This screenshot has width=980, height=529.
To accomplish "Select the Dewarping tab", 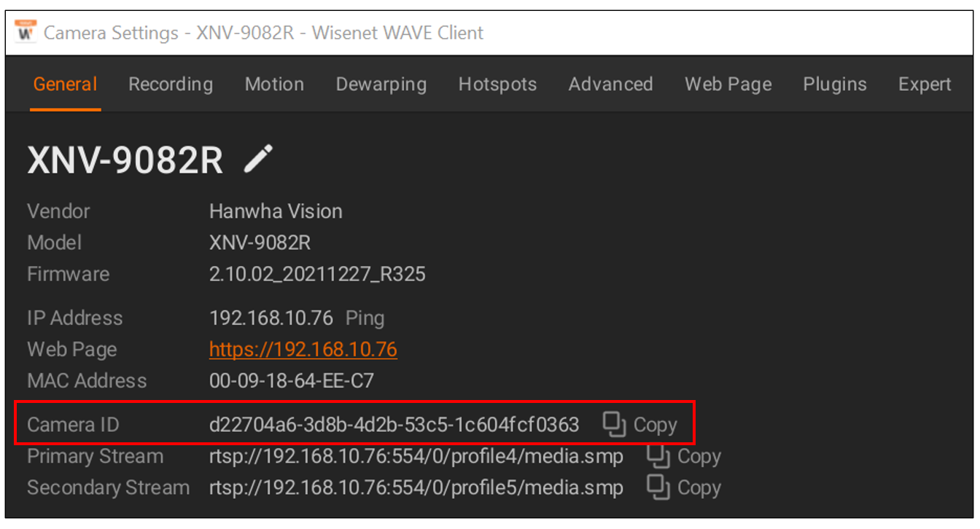I will [381, 85].
